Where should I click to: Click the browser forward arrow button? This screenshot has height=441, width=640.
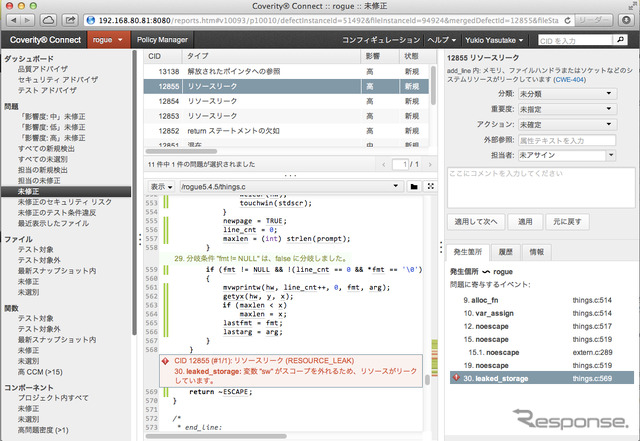[27, 20]
